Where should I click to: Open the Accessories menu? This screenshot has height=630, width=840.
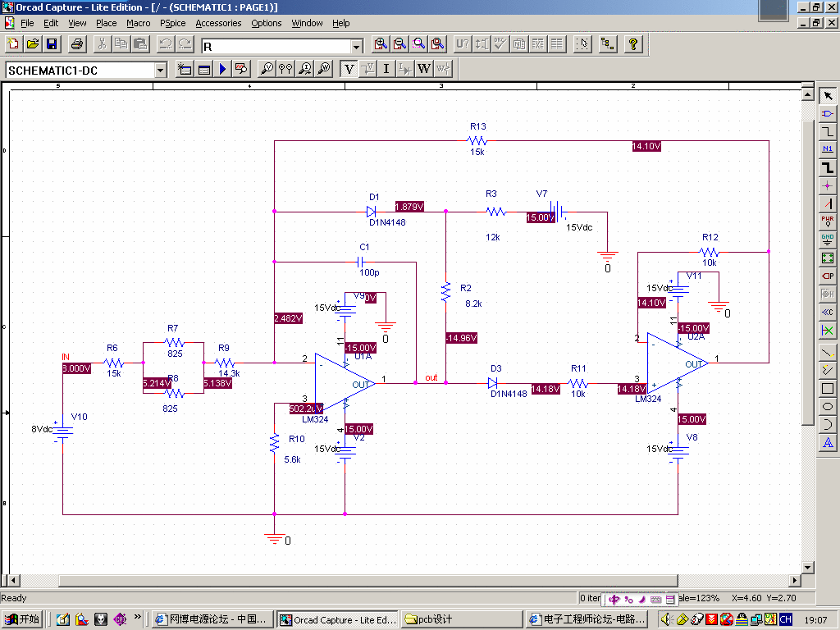pos(218,23)
